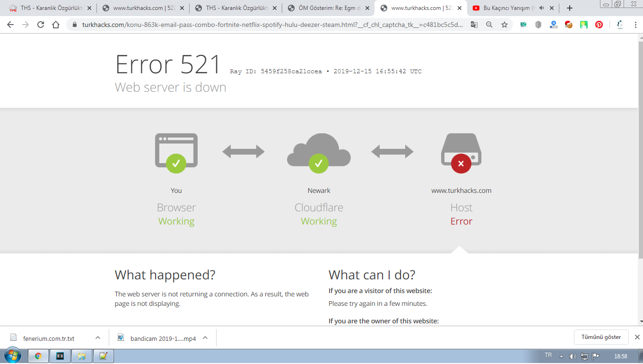Close the ÖM Gösterim tab
643x364 pixels.
[367, 8]
